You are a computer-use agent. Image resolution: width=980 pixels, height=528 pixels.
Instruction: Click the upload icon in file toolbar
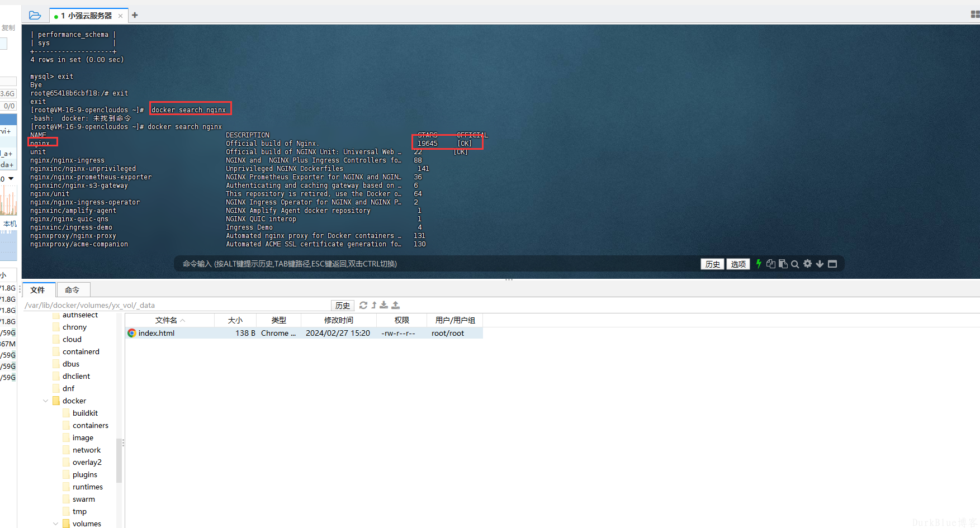(396, 305)
